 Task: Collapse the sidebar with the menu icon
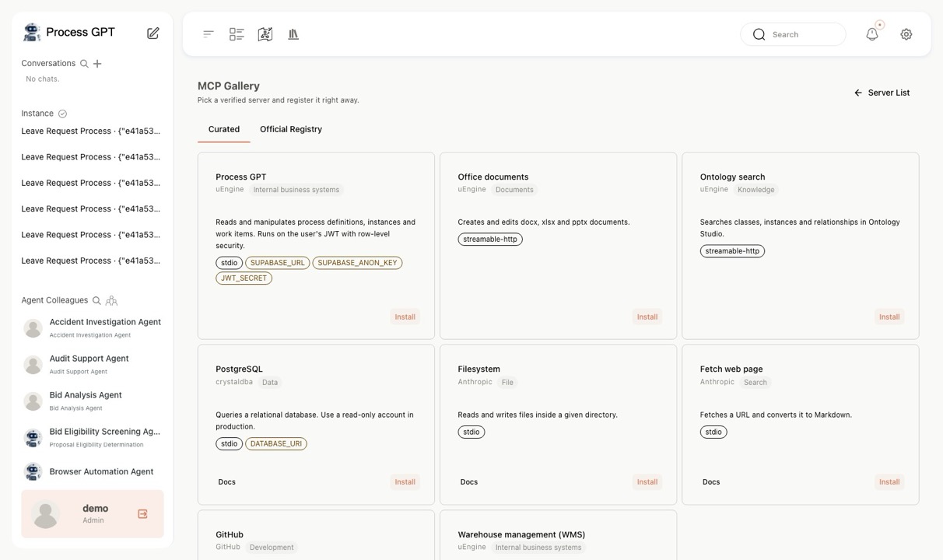point(209,34)
